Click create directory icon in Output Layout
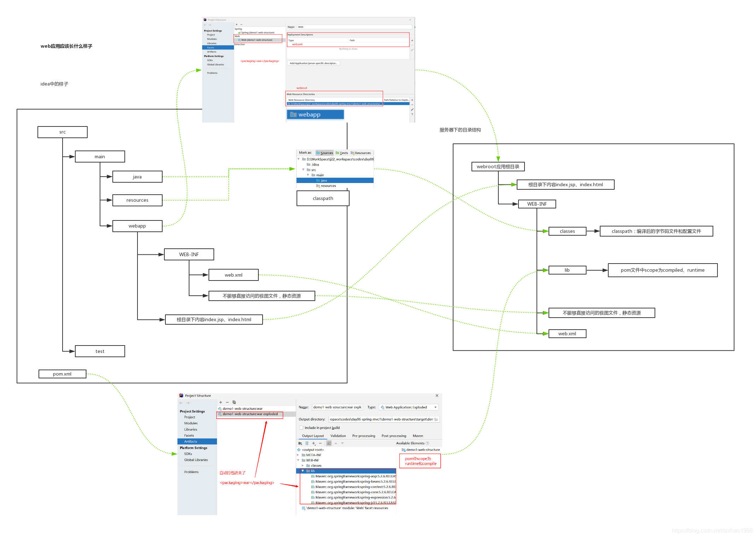 tap(300, 443)
